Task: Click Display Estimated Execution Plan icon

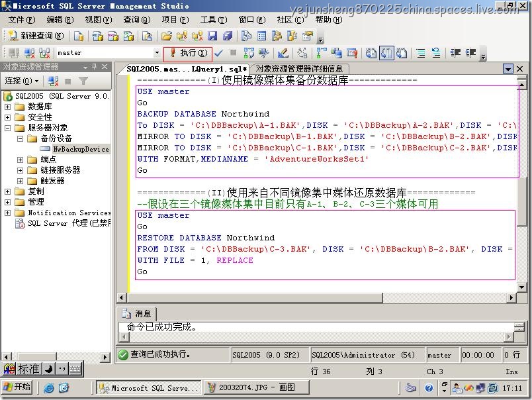Action: click(x=249, y=53)
